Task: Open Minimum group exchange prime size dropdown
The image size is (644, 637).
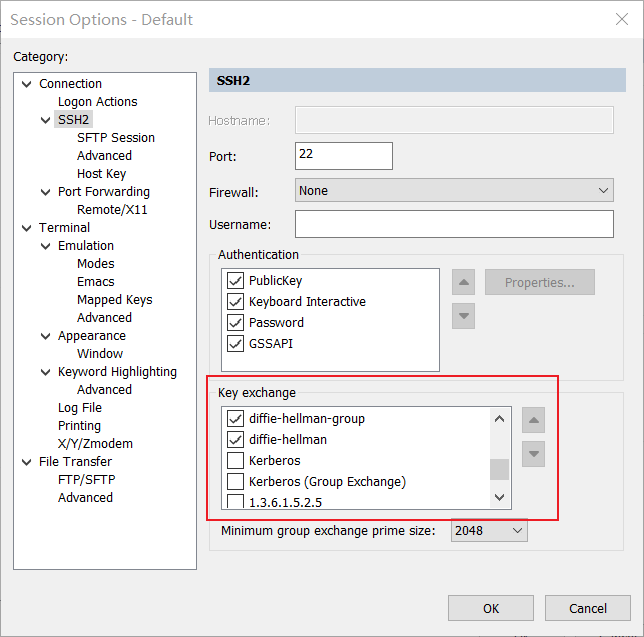Action: click(489, 531)
